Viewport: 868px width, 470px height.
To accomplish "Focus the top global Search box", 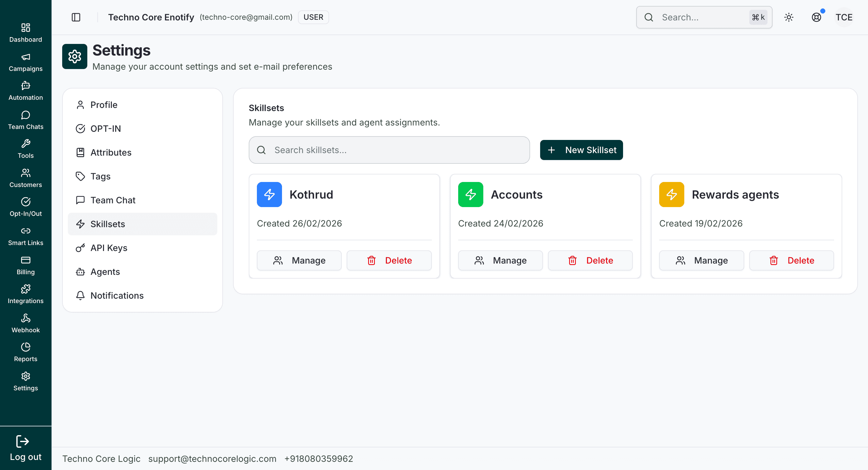I will click(x=704, y=17).
